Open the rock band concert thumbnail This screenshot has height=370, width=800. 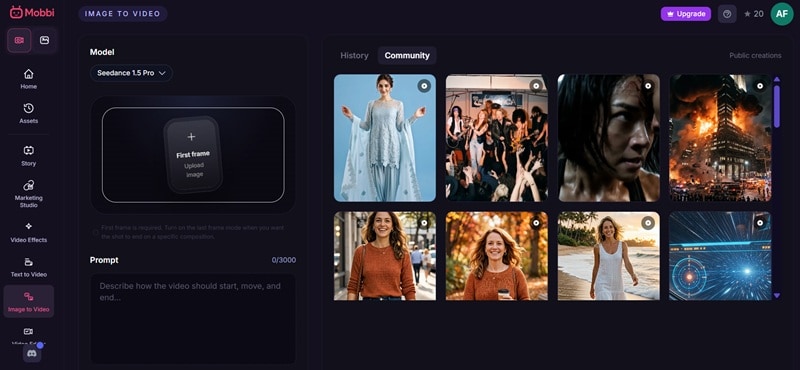[x=496, y=138]
